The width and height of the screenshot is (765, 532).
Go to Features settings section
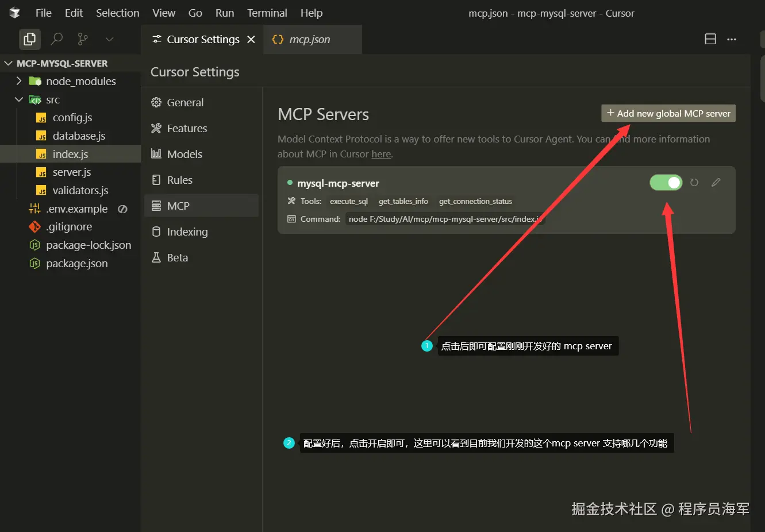(x=201, y=128)
